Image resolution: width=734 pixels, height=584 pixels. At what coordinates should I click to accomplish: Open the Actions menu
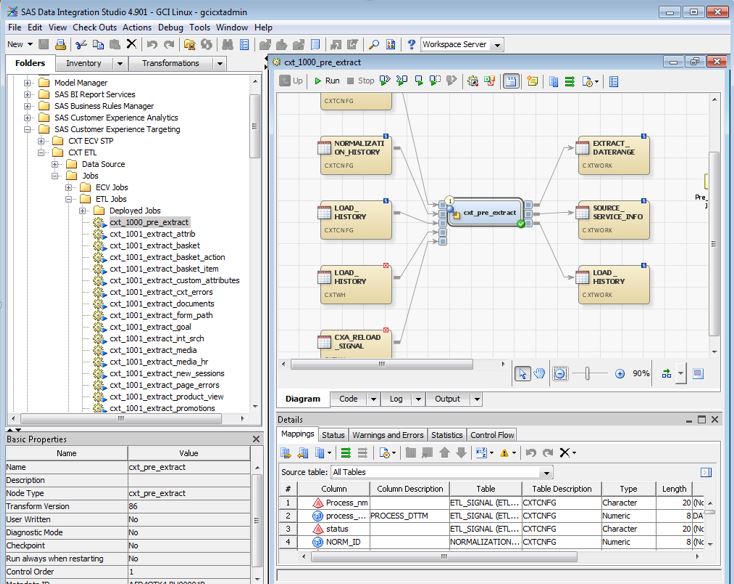pyautogui.click(x=137, y=28)
